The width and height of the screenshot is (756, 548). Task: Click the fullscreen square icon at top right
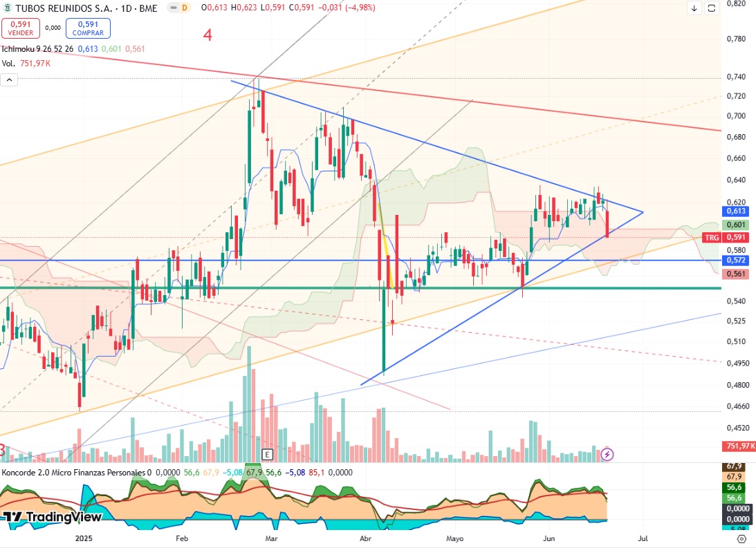[x=712, y=8]
